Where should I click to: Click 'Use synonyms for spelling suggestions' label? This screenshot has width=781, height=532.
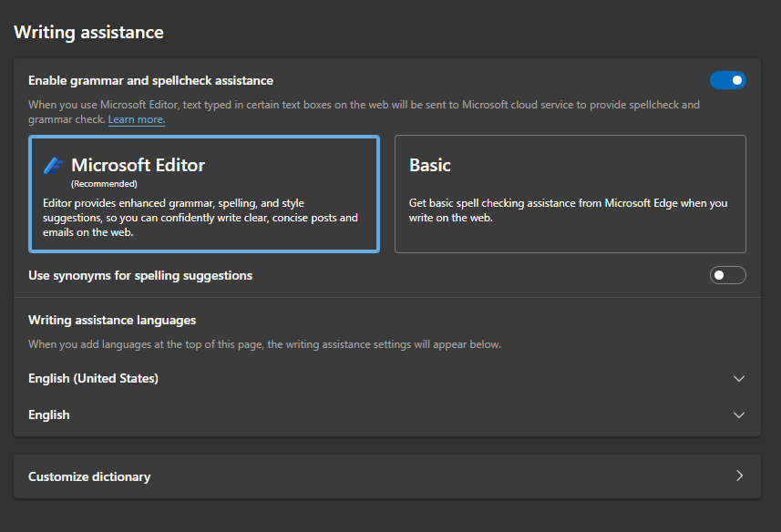pos(140,276)
